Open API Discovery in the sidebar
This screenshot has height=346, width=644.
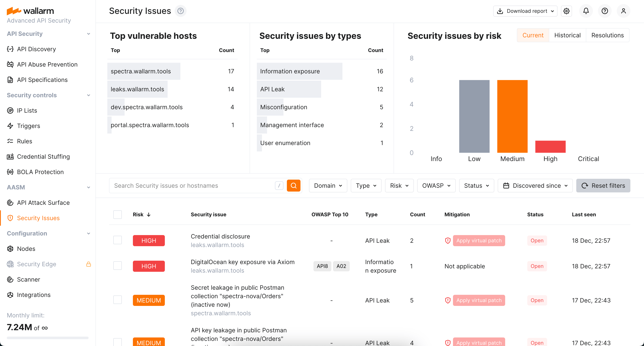pyautogui.click(x=36, y=49)
